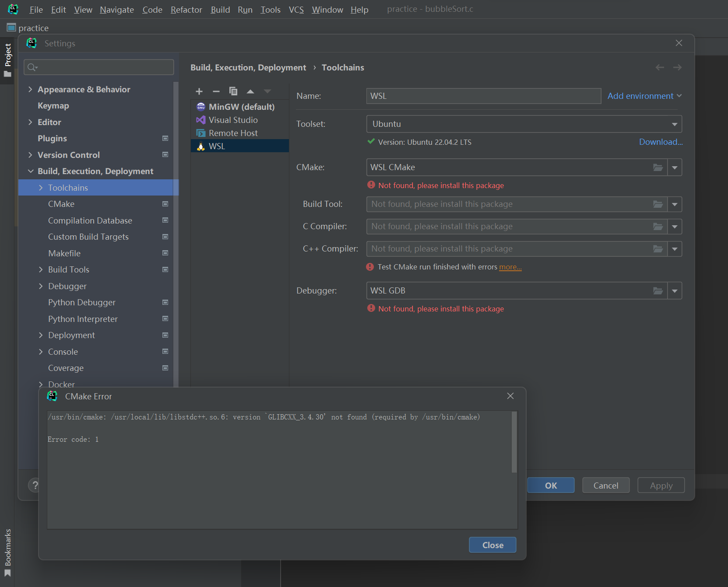Close the CMake Error dialog
This screenshot has width=728, height=587.
click(510, 396)
